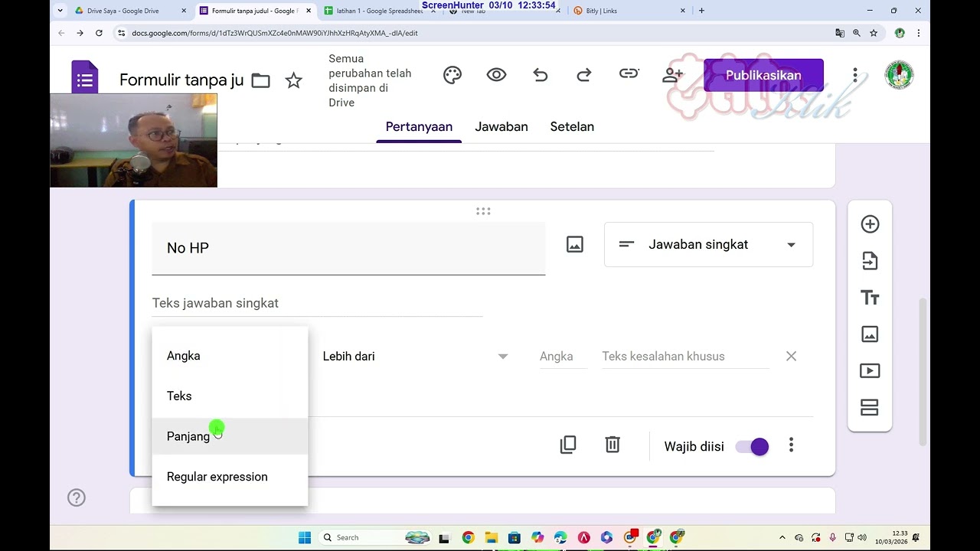Screen dimensions: 980x551
Task: Reload the page in browser
Action: pos(99,33)
